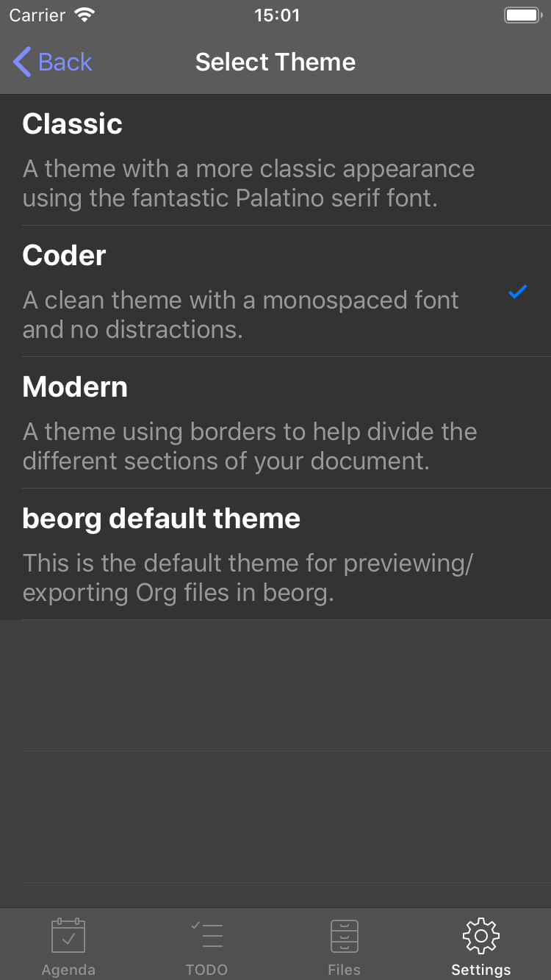The height and width of the screenshot is (980, 551).
Task: Tap the Modern borders description text
Action: 250,446
